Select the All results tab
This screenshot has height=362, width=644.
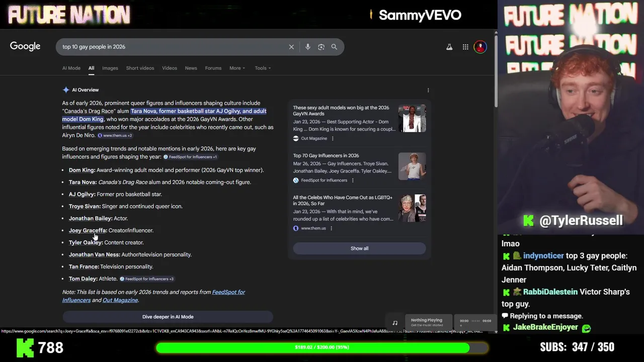91,68
